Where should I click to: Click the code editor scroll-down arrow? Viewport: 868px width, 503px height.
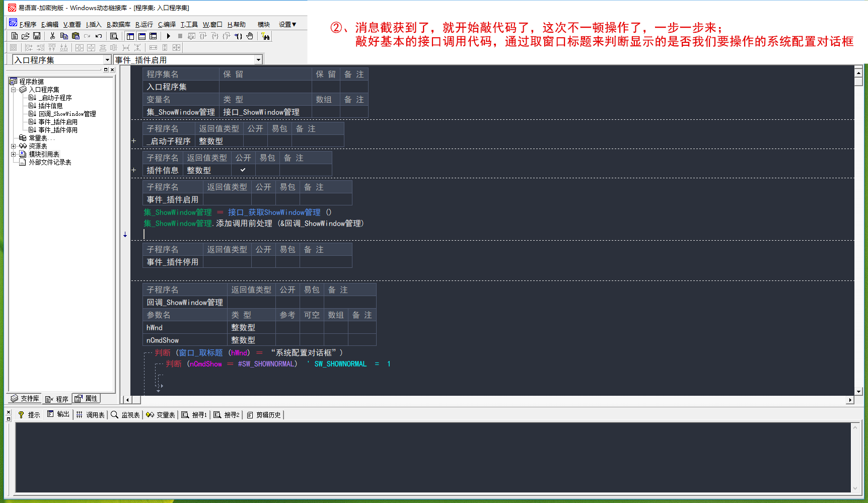point(858,391)
